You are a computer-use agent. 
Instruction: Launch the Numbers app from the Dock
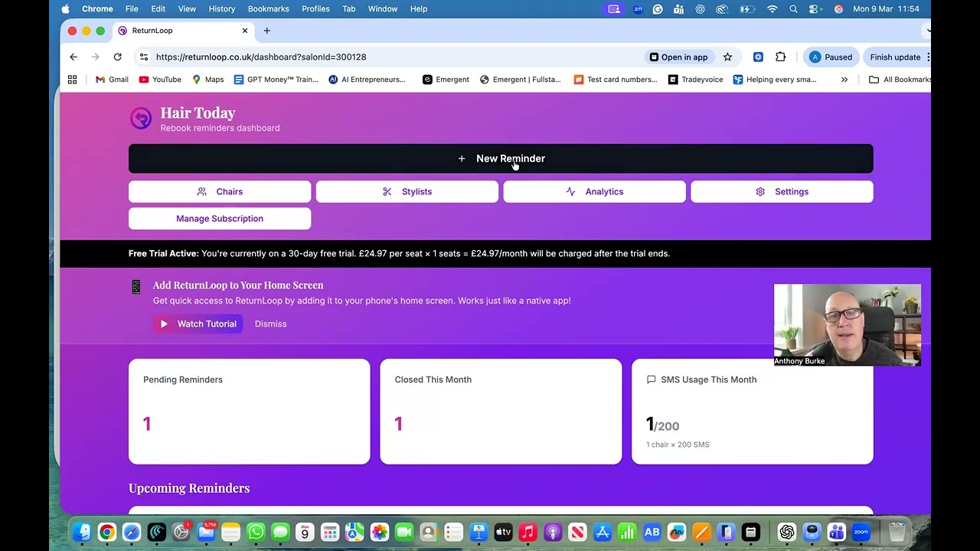pos(627,532)
